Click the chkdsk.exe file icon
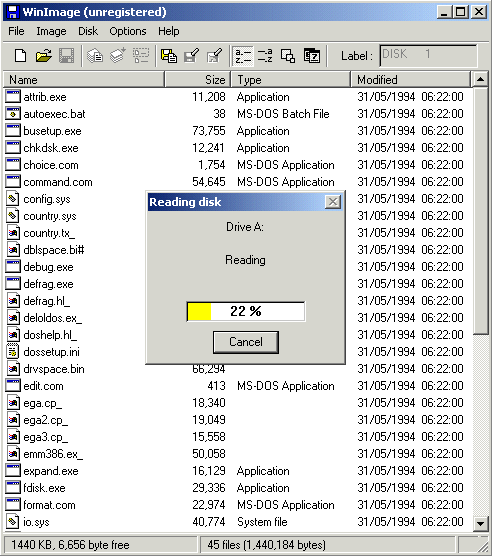This screenshot has height=556, width=492. click(x=13, y=148)
